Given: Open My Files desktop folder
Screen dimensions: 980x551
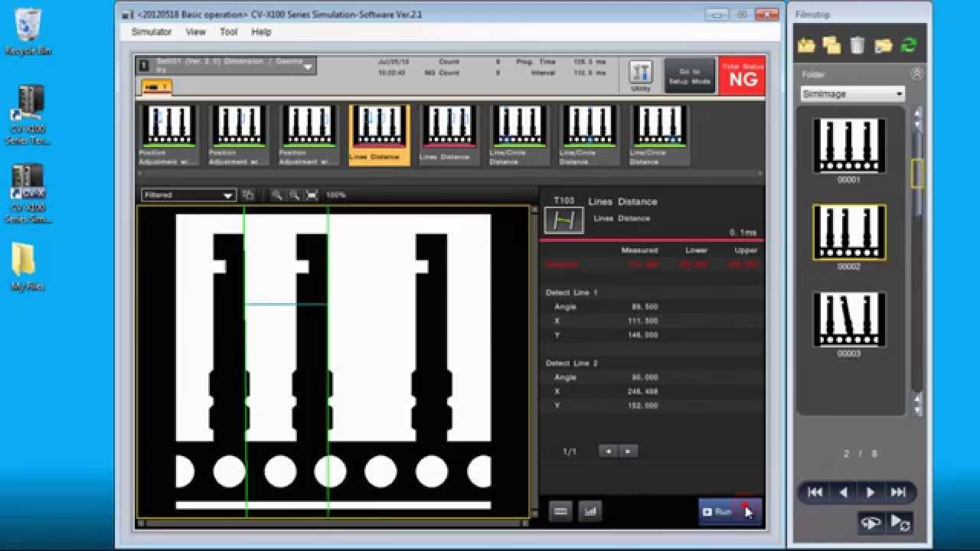Looking at the screenshot, I should 28,267.
